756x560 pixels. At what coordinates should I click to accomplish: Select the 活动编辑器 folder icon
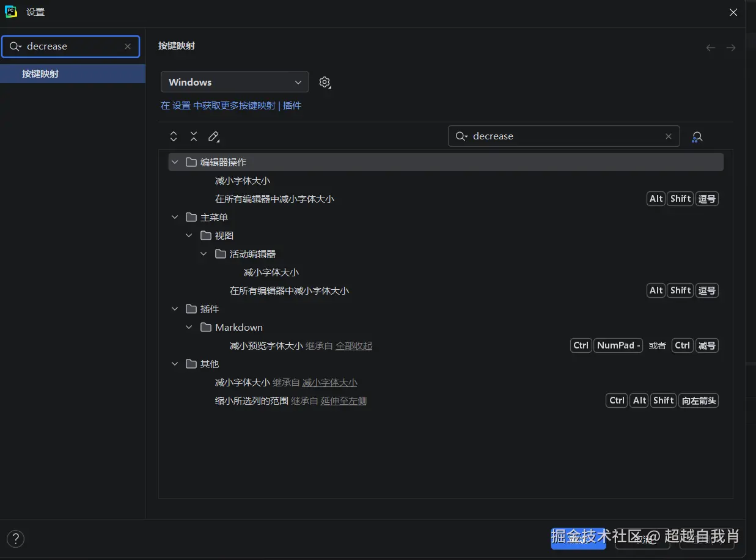click(x=221, y=254)
